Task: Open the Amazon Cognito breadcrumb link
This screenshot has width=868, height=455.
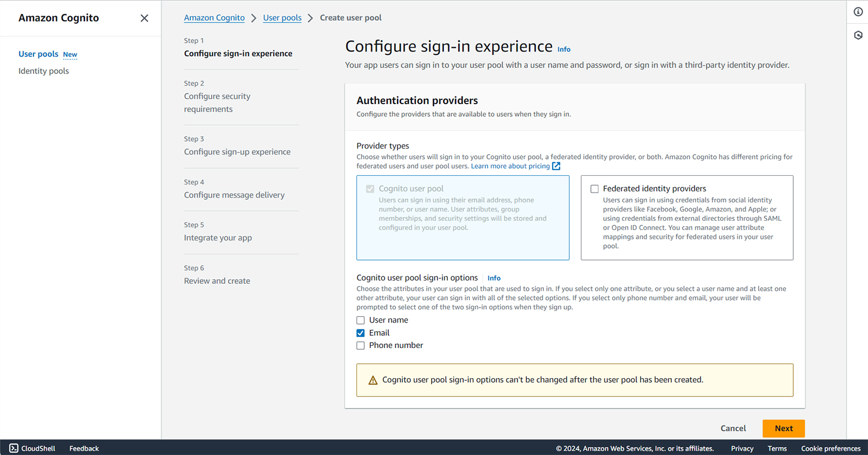Action: pyautogui.click(x=214, y=18)
